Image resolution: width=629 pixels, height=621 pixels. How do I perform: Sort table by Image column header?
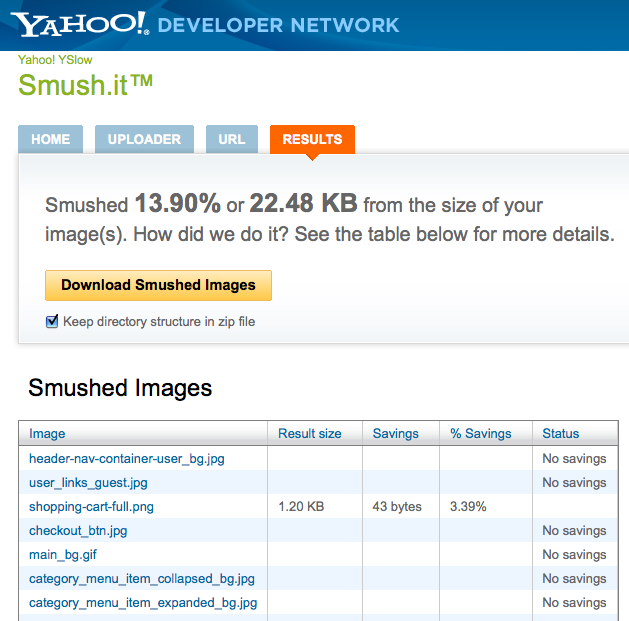point(47,433)
